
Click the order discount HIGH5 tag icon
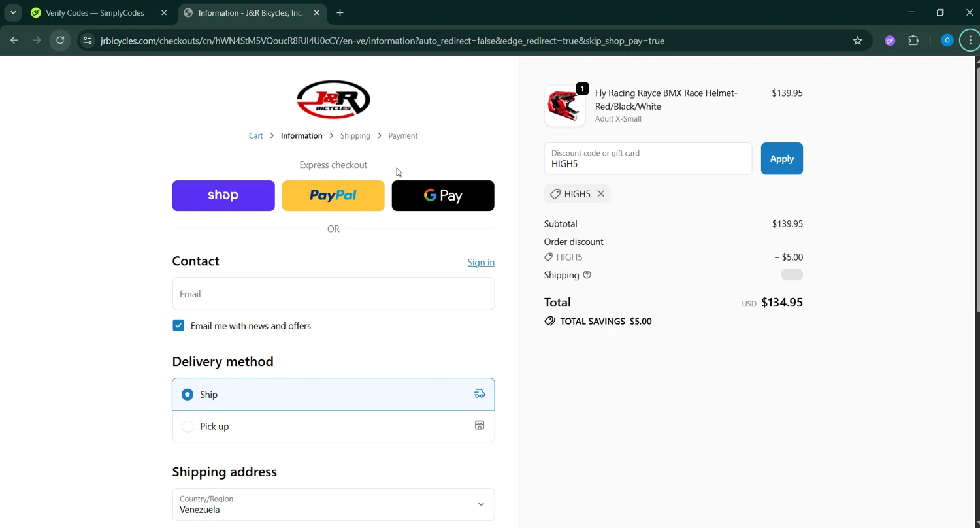[x=549, y=257]
